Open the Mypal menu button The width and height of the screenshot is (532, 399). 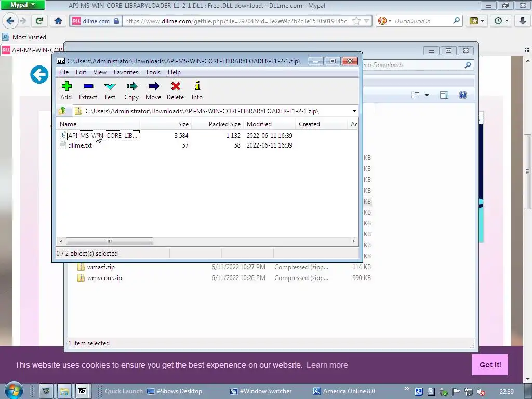(x=22, y=5)
